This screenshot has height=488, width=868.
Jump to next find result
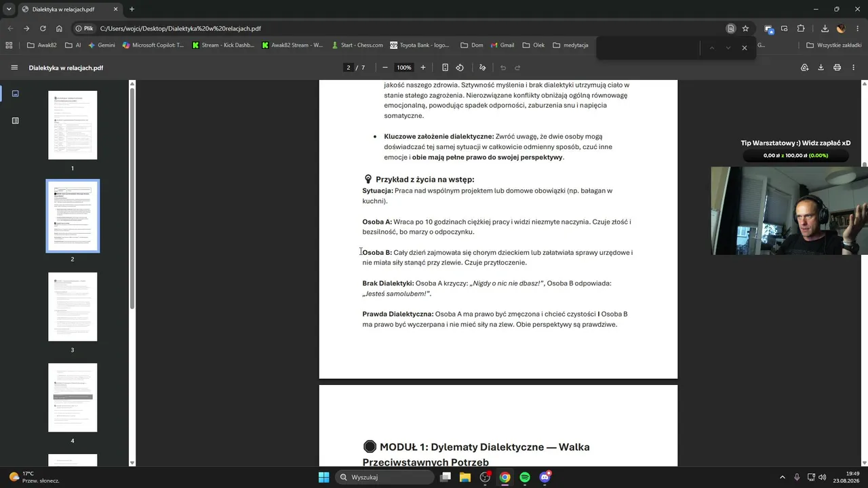(728, 48)
